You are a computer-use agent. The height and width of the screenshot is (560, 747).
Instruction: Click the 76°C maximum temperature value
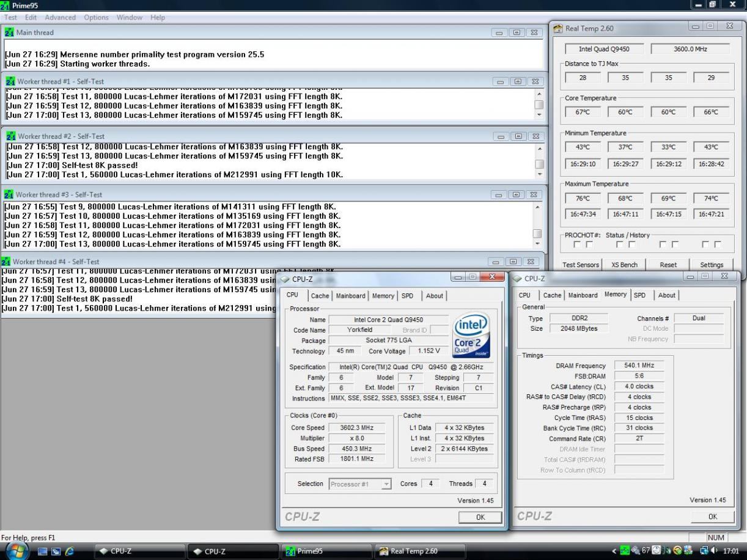tap(583, 199)
